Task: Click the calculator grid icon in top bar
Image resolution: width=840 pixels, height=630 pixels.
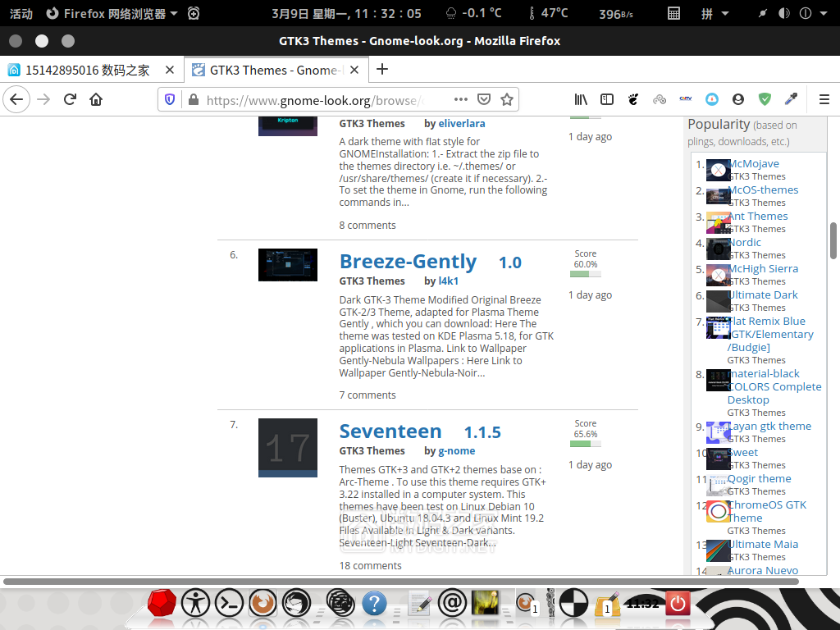Action: (673, 13)
